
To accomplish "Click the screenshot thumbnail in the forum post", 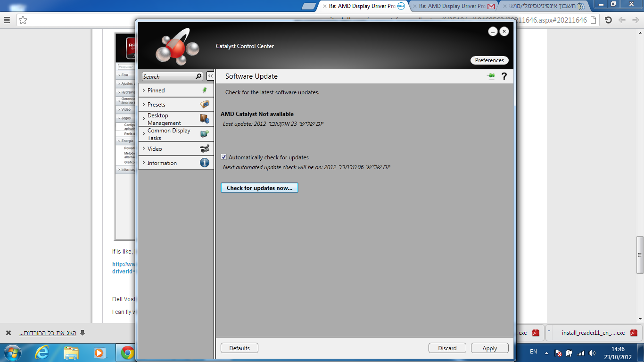I will click(x=125, y=137).
